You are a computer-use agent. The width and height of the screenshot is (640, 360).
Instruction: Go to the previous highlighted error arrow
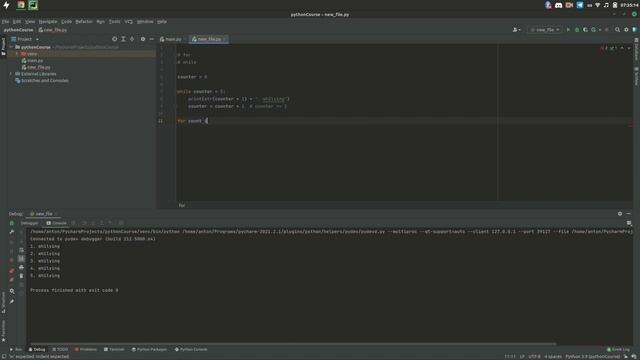(622, 48)
